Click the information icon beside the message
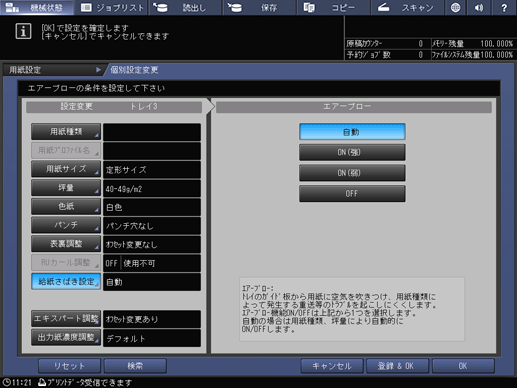517x388 pixels. (x=23, y=31)
